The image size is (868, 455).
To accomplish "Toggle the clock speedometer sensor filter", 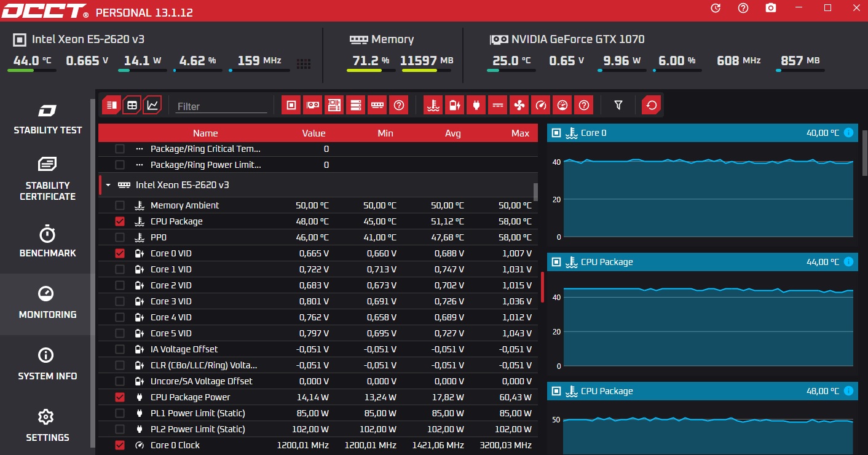I will pos(540,105).
